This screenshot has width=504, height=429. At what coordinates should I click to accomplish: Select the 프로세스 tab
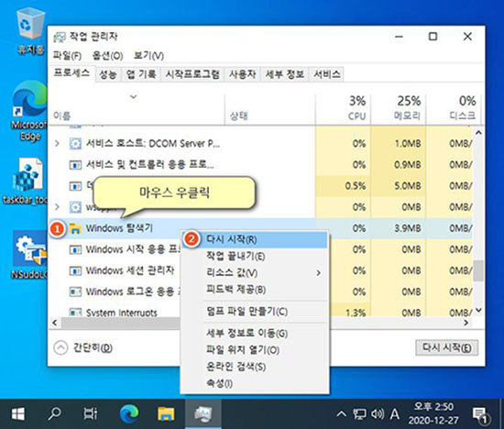71,73
